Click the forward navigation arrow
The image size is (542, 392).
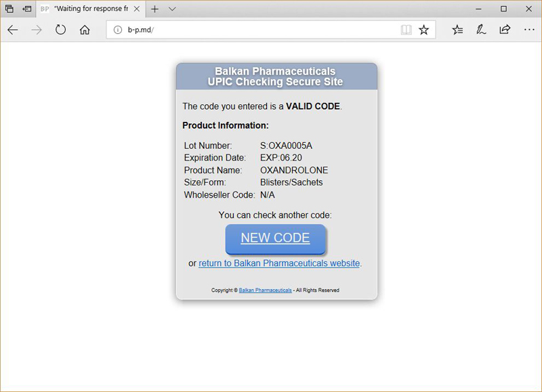[x=37, y=30]
